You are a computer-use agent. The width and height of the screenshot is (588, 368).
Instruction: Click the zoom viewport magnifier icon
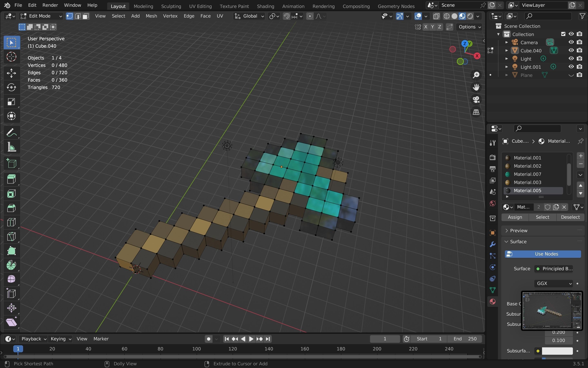tap(476, 75)
